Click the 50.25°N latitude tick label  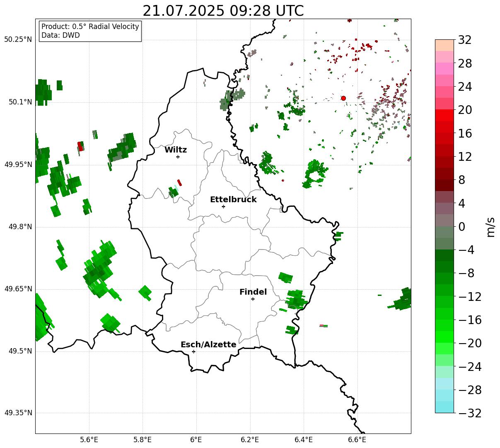click(18, 40)
